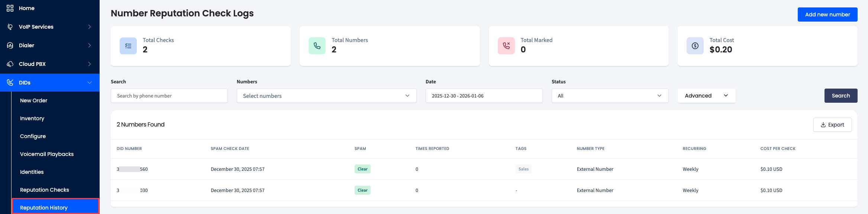868x214 pixels.
Task: Click the RECURRING column header
Action: tap(694, 148)
